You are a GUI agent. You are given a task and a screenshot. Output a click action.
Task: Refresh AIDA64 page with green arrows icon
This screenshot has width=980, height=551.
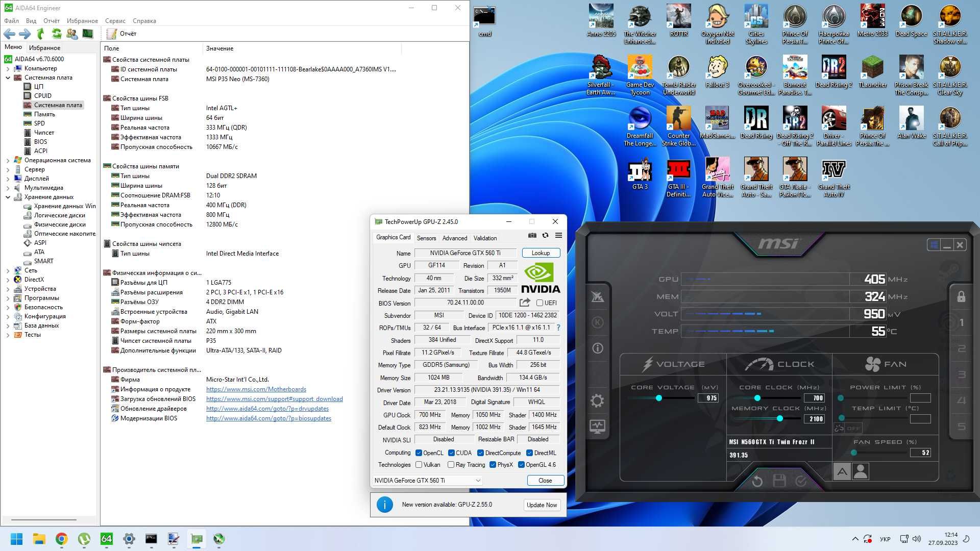point(57,34)
